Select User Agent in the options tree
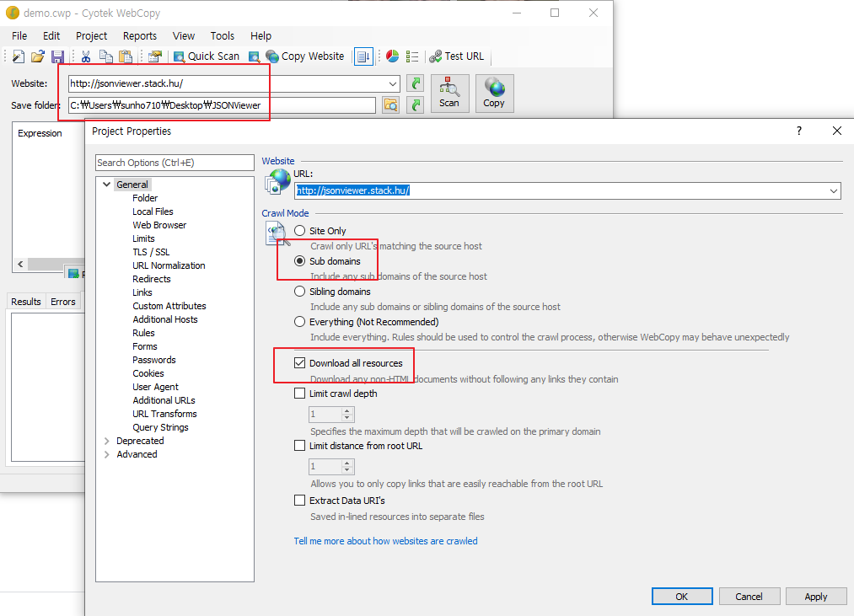Viewport: 854px width, 616px height. (x=155, y=387)
